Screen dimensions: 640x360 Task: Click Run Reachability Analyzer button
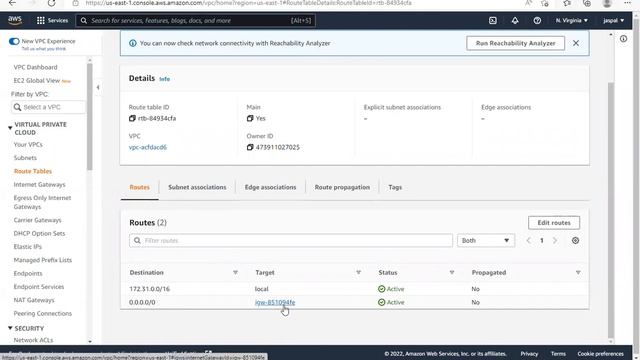[x=516, y=43]
